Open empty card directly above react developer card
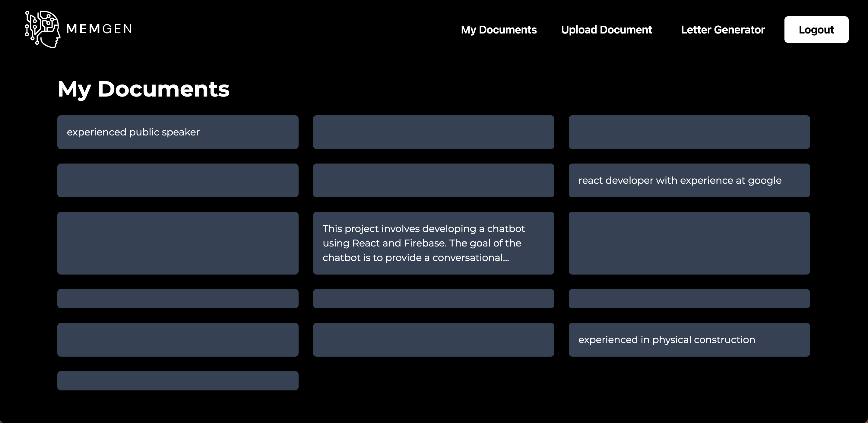 [689, 132]
